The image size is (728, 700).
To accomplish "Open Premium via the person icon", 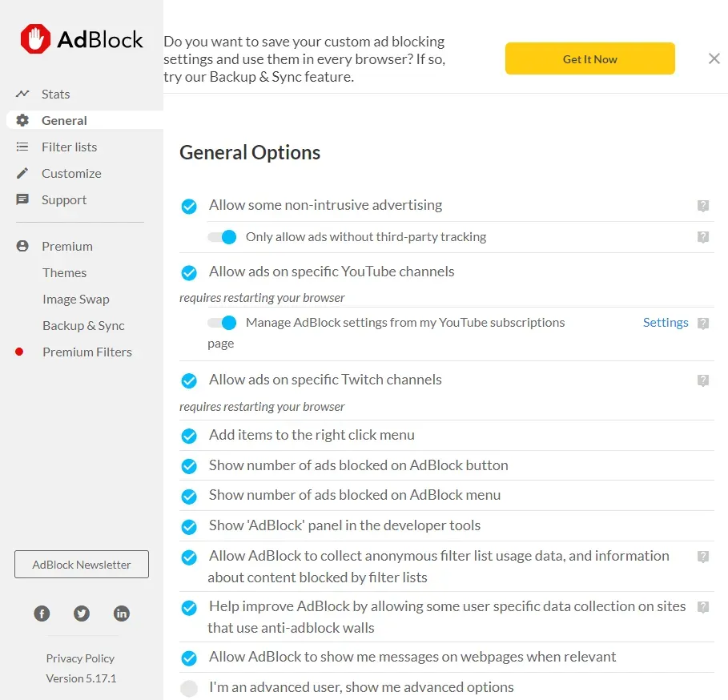I will coord(23,246).
